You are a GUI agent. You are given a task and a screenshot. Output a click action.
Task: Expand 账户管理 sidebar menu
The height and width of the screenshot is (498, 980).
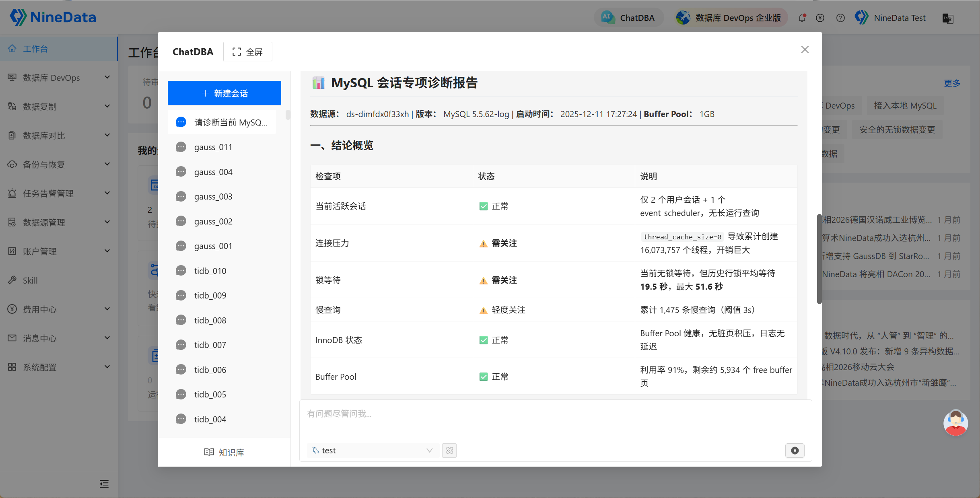(x=59, y=251)
